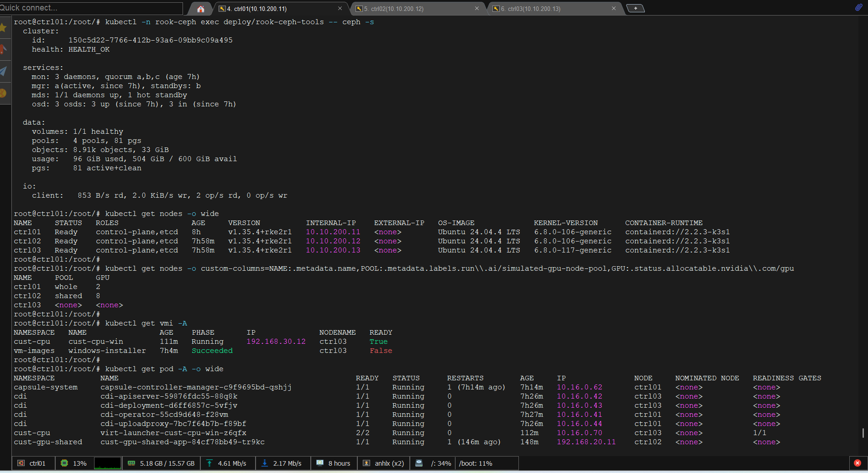868x473 pixels.
Task: Click the pod IP 10.16.0.62
Action: [580, 387]
